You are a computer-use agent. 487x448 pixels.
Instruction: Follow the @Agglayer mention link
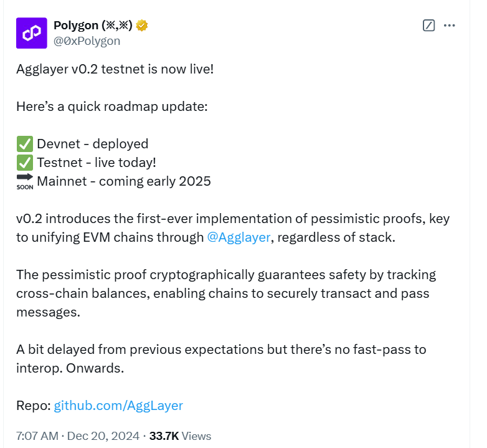[x=239, y=237]
